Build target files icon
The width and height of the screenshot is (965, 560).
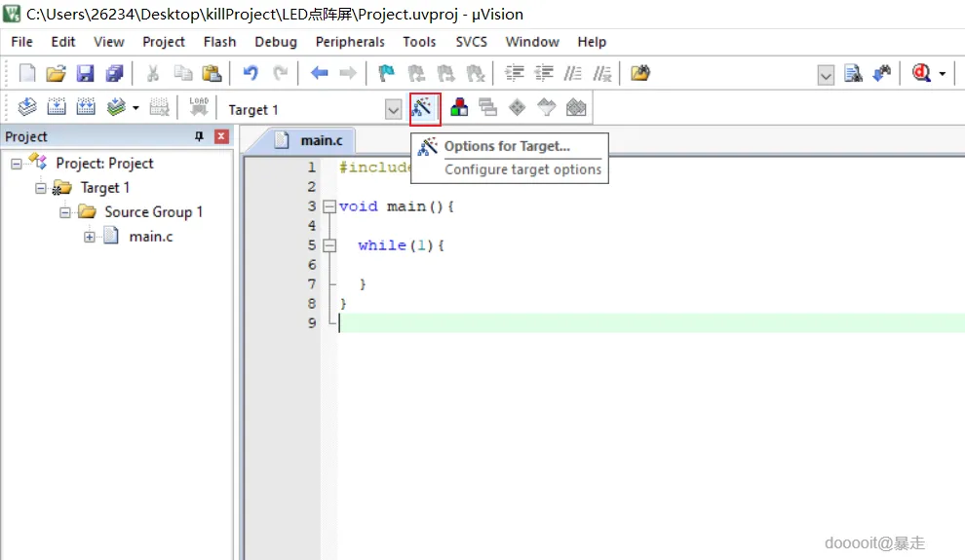[x=57, y=107]
